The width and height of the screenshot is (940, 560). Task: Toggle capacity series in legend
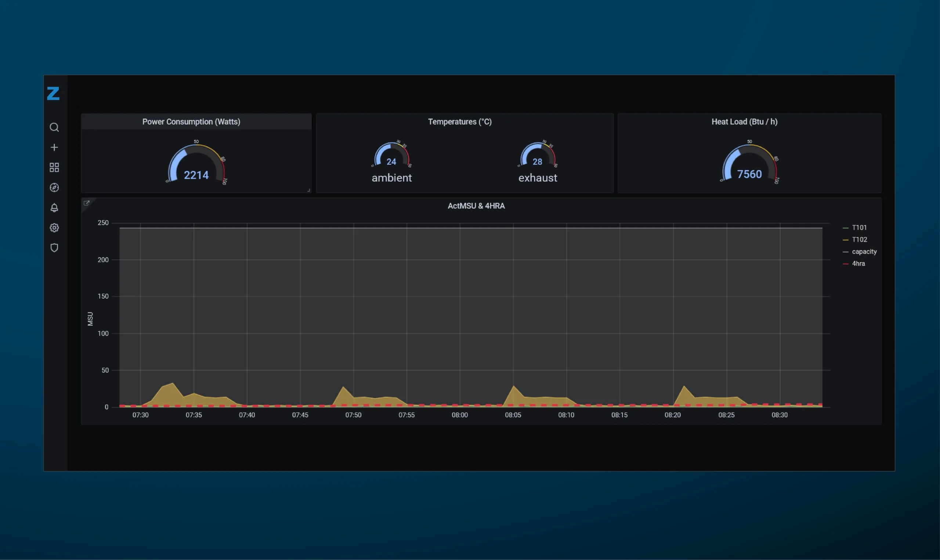click(x=864, y=252)
